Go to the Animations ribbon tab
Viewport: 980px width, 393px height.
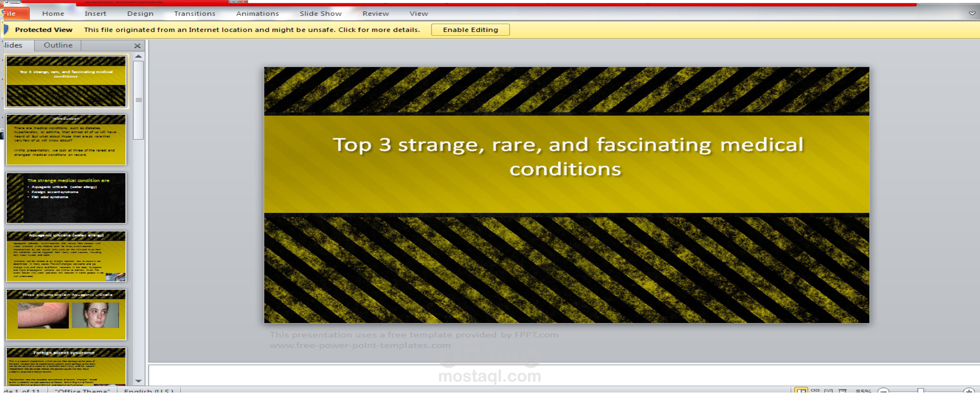click(258, 14)
